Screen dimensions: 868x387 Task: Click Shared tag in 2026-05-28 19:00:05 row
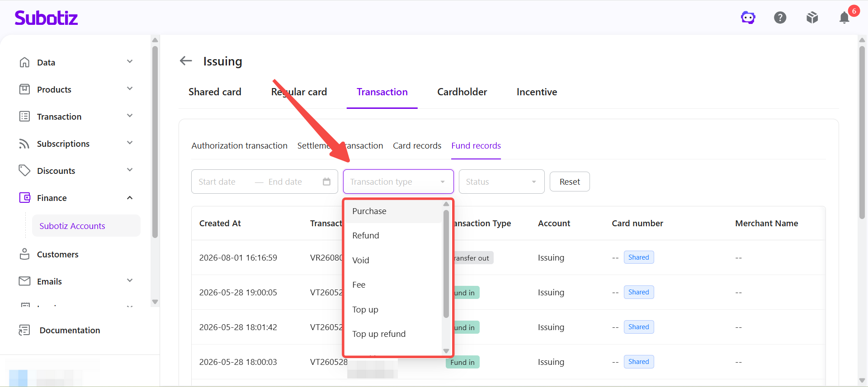(639, 292)
